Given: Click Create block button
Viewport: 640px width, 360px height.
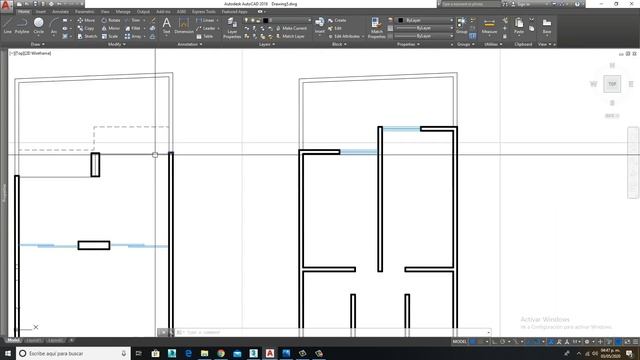Looking at the screenshot, I should [x=337, y=20].
